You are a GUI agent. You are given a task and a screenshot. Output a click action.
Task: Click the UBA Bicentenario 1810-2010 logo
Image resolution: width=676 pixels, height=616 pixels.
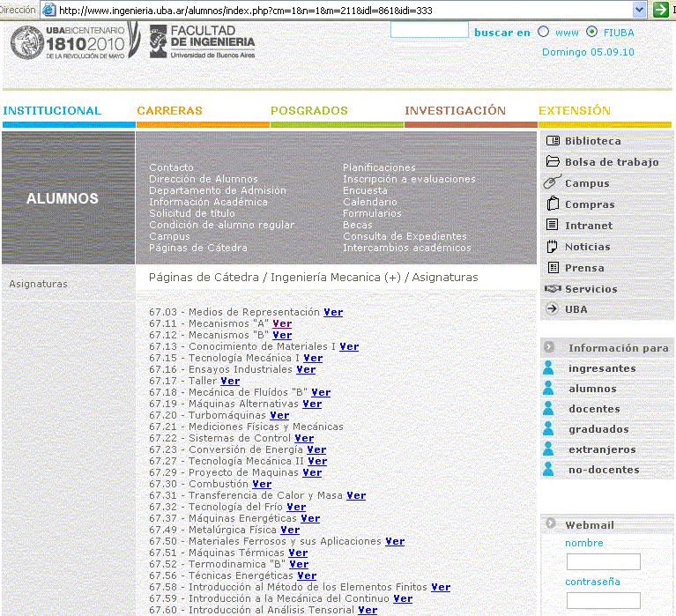75,41
